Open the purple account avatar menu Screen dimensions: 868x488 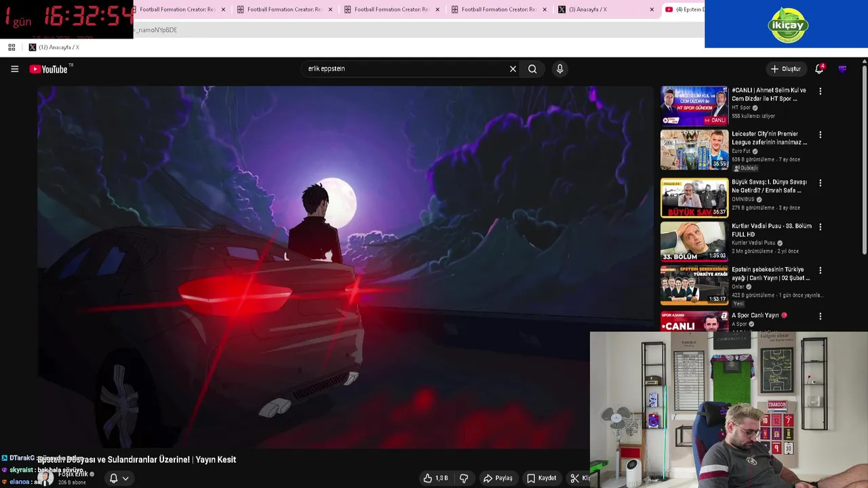click(x=842, y=68)
